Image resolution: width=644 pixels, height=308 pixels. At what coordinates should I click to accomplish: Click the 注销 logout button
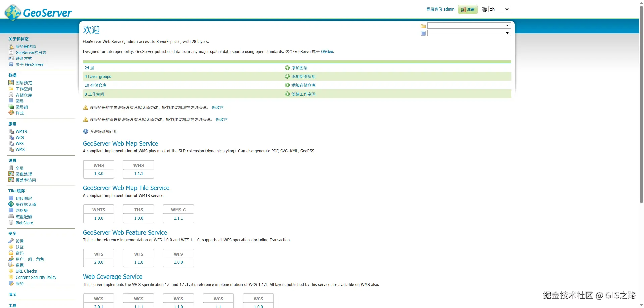click(x=468, y=9)
